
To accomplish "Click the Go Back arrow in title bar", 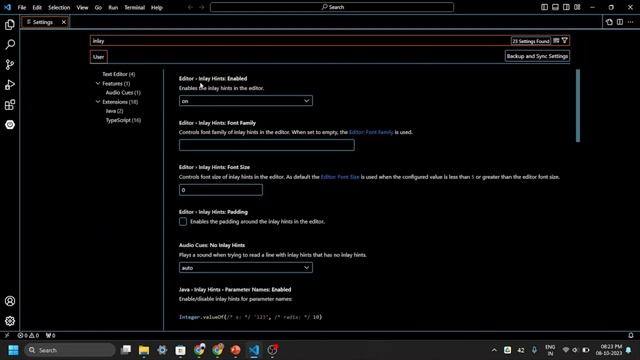I will [x=190, y=7].
